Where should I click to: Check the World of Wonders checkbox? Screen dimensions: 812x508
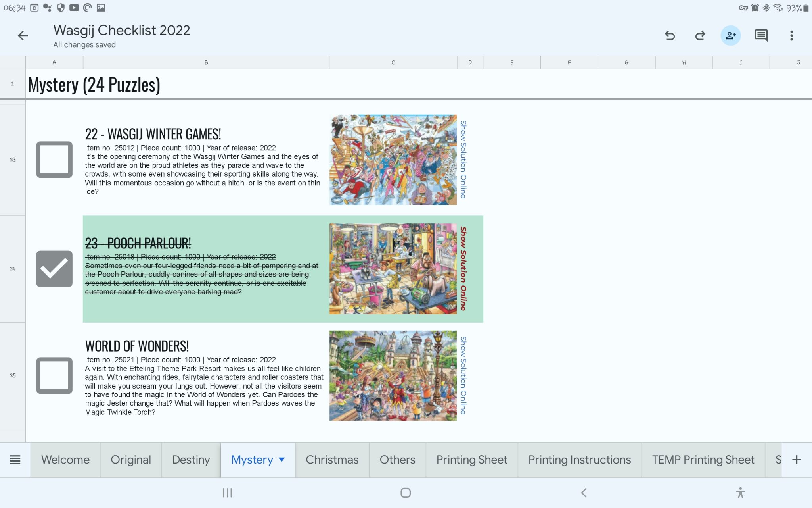[54, 375]
